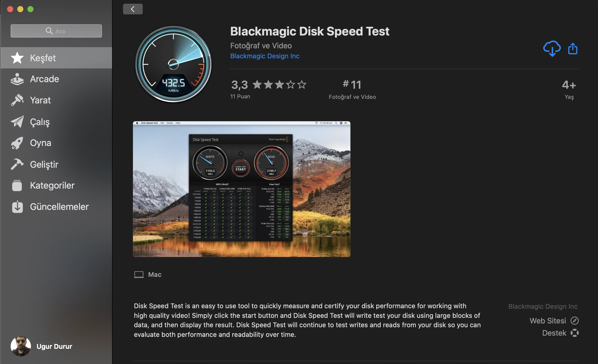The width and height of the screenshot is (598, 364).
Task: Open the Blackmagic Design Inc developer link
Action: 265,56
